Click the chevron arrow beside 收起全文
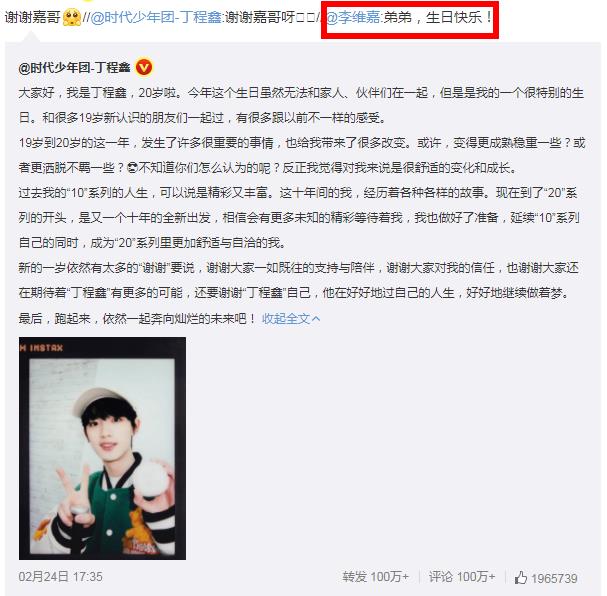607x596 pixels. pos(316,319)
